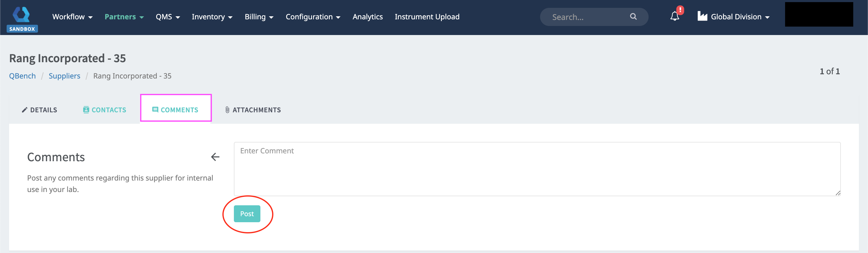This screenshot has height=253, width=868.
Task: Click the paperclip Attachments icon
Action: (x=228, y=110)
